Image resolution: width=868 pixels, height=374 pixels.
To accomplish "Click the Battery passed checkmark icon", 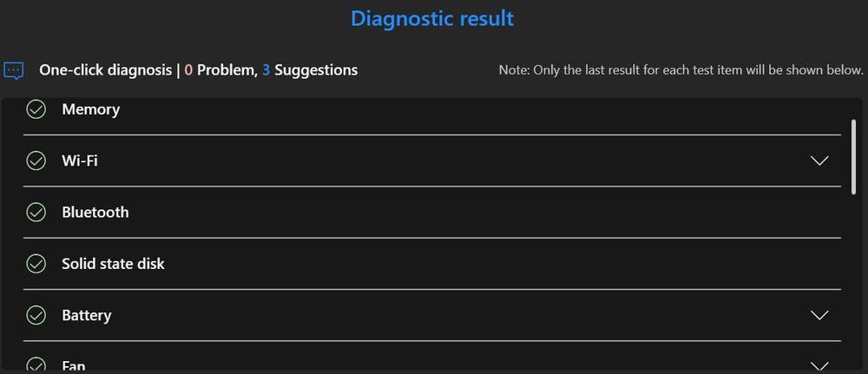I will point(36,315).
